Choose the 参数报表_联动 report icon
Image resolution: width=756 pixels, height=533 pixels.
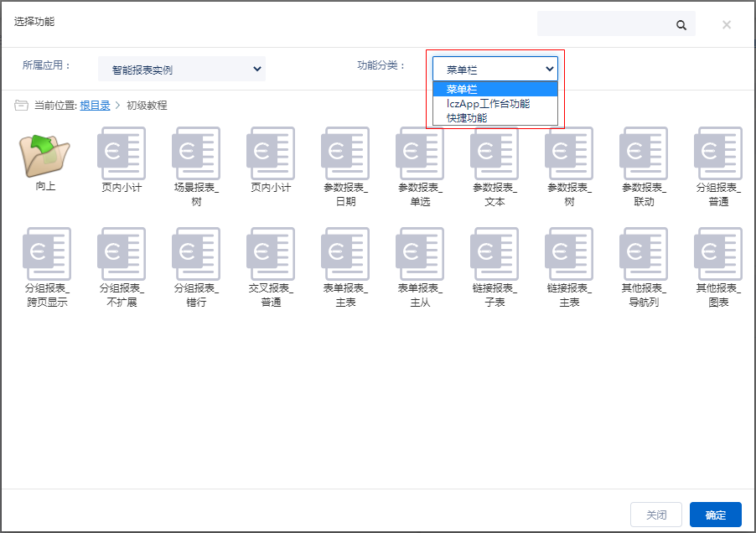point(644,153)
